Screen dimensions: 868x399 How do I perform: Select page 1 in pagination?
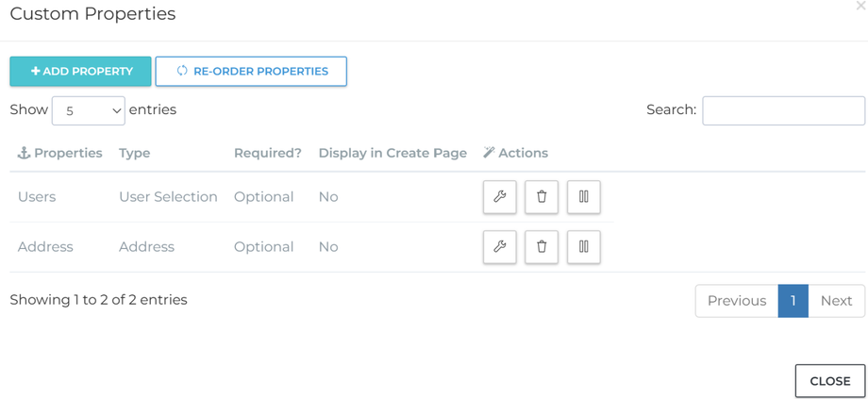pyautogui.click(x=793, y=301)
